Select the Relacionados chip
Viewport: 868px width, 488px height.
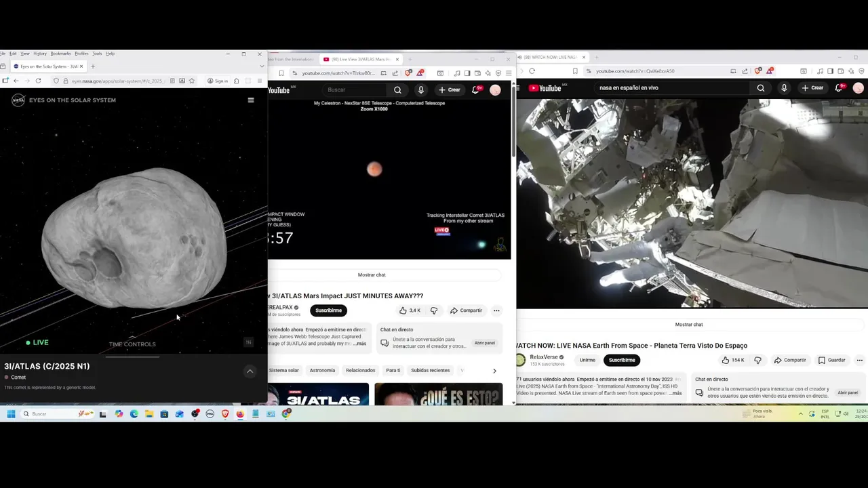coord(360,370)
